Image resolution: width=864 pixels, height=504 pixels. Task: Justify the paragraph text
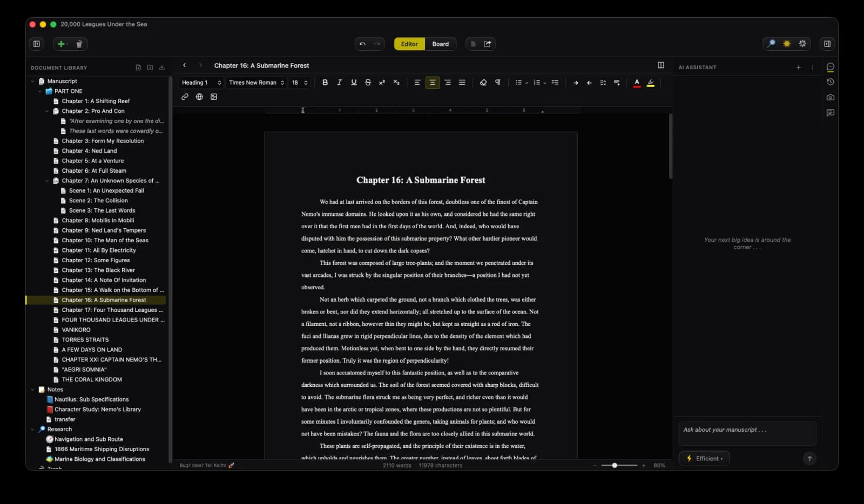(462, 83)
